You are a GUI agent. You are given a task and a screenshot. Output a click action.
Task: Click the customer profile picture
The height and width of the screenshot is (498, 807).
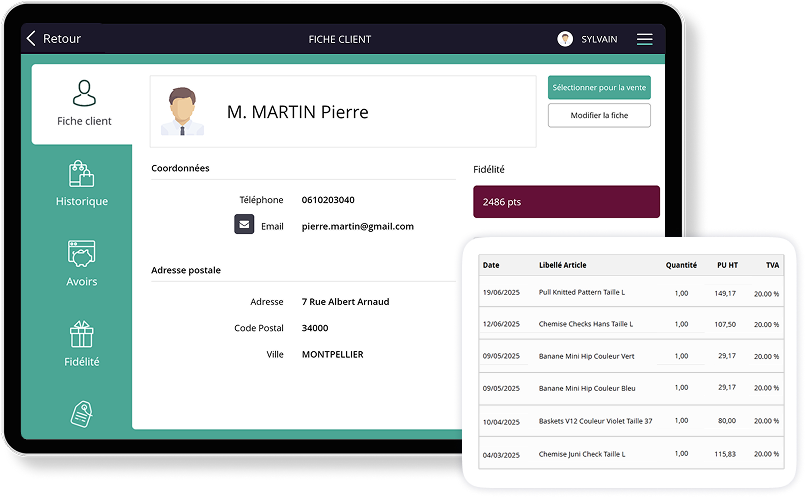[182, 111]
